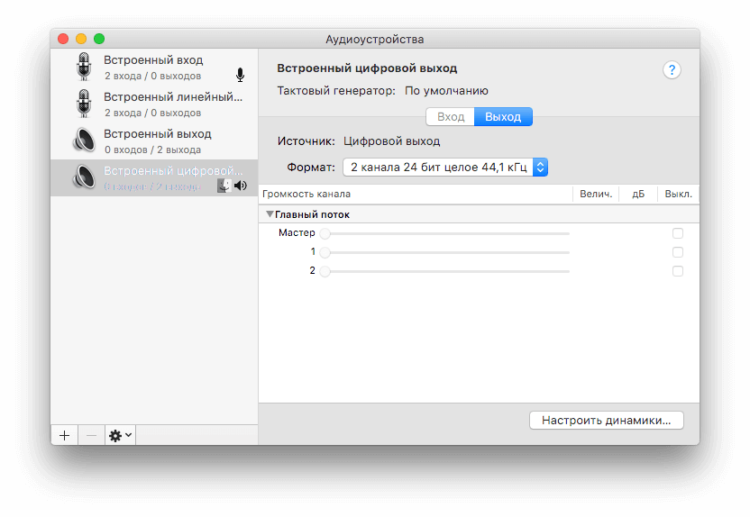Switch to the Выход tab
This screenshot has height=517, width=750.
coord(503,117)
